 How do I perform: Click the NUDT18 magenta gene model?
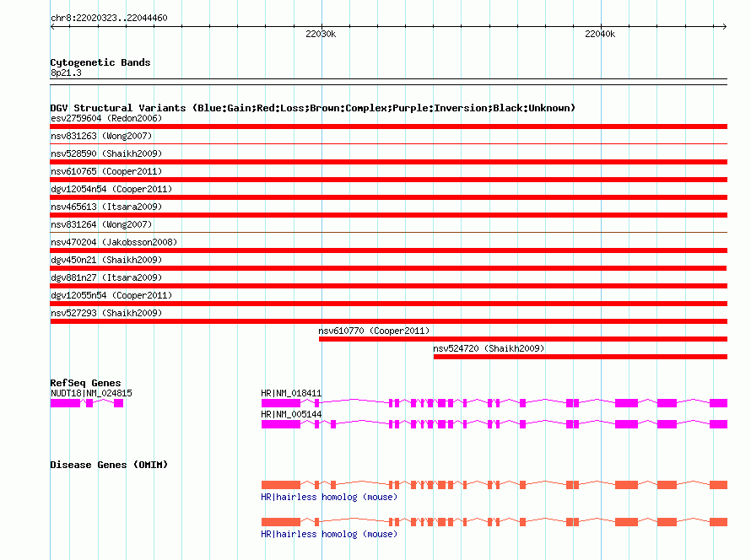(x=87, y=403)
